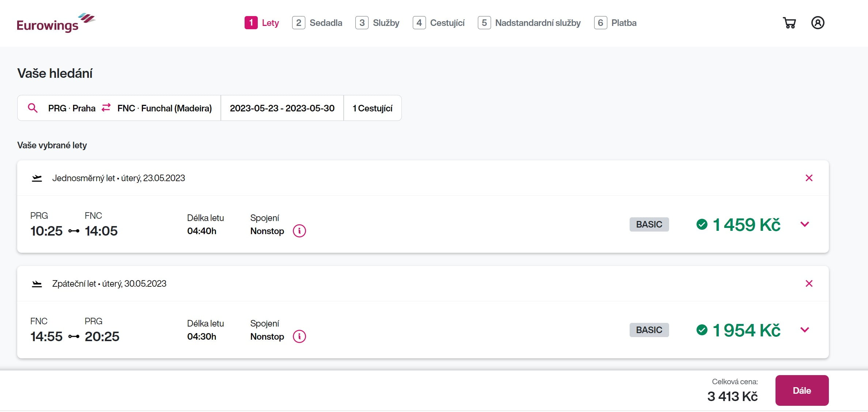Click the Eurowings logo
868x412 pixels.
(56, 23)
